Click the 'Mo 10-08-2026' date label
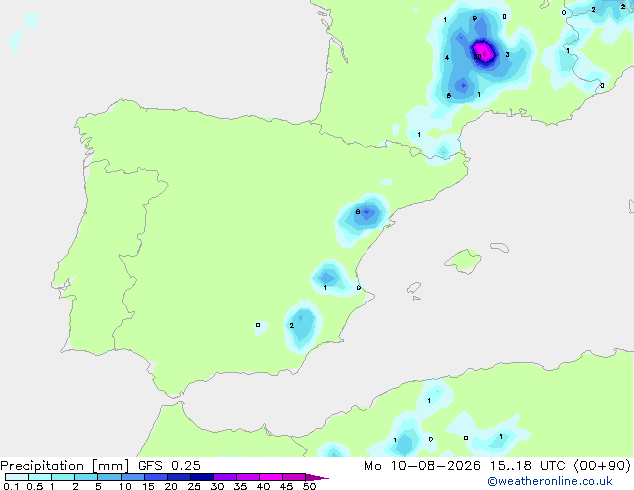Screen dimensions: 634x490 tap(422, 466)
